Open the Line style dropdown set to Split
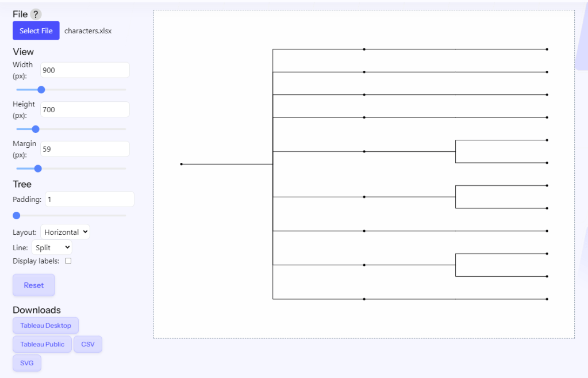 coord(51,247)
